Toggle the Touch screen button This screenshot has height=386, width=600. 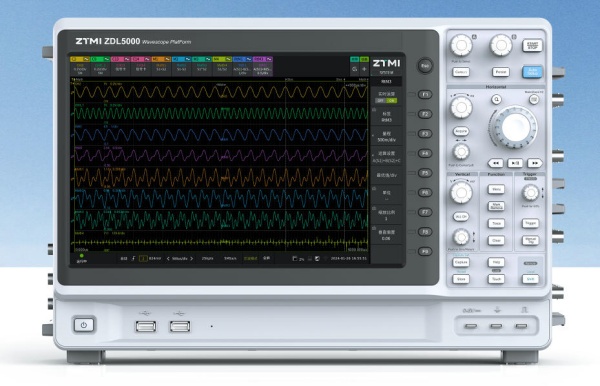tap(496, 279)
